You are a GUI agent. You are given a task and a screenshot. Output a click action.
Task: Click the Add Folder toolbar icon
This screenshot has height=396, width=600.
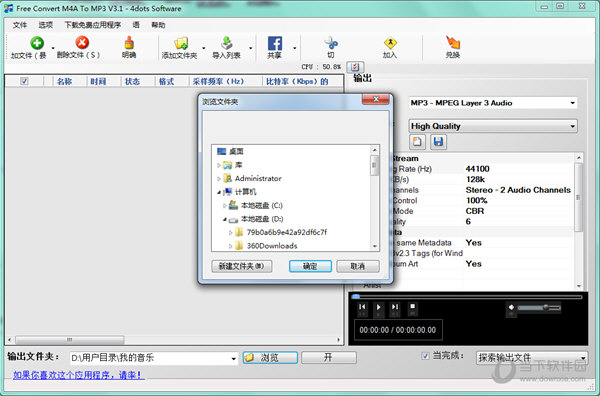click(x=181, y=43)
